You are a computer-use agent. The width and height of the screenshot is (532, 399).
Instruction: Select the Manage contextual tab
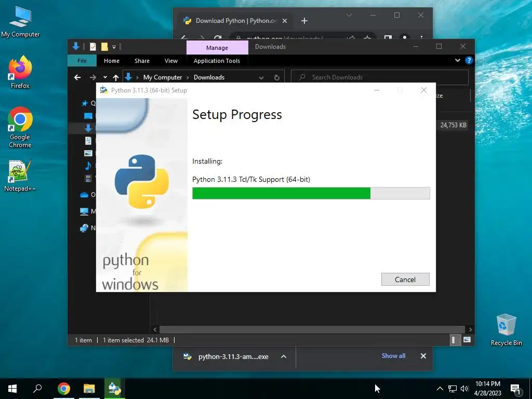[217, 47]
